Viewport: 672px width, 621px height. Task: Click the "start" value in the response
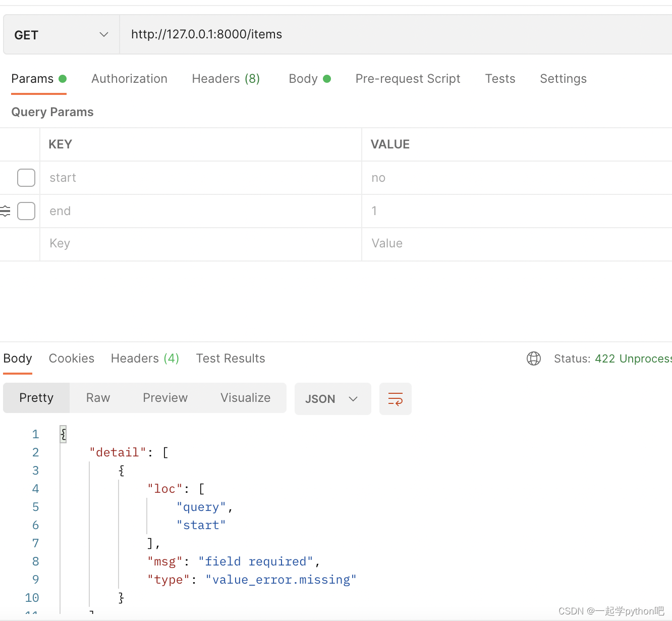click(201, 525)
